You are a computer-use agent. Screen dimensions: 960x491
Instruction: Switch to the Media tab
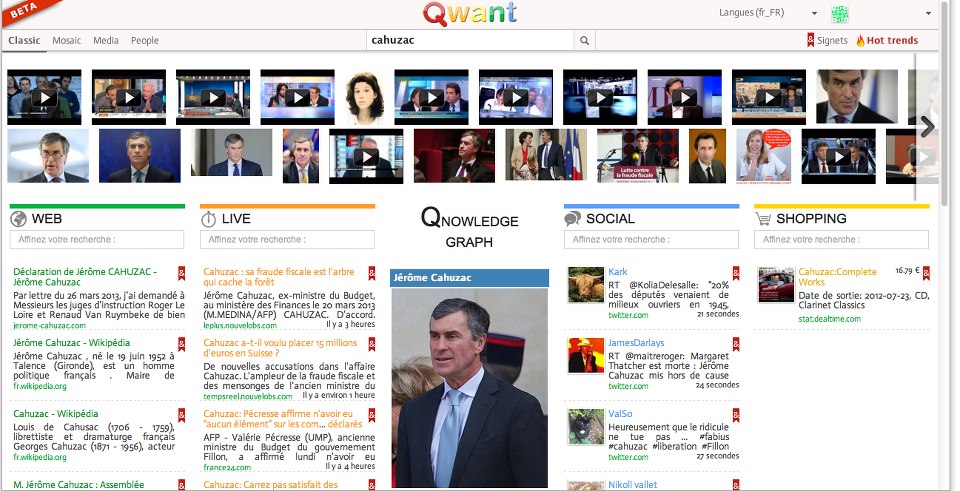pos(106,41)
